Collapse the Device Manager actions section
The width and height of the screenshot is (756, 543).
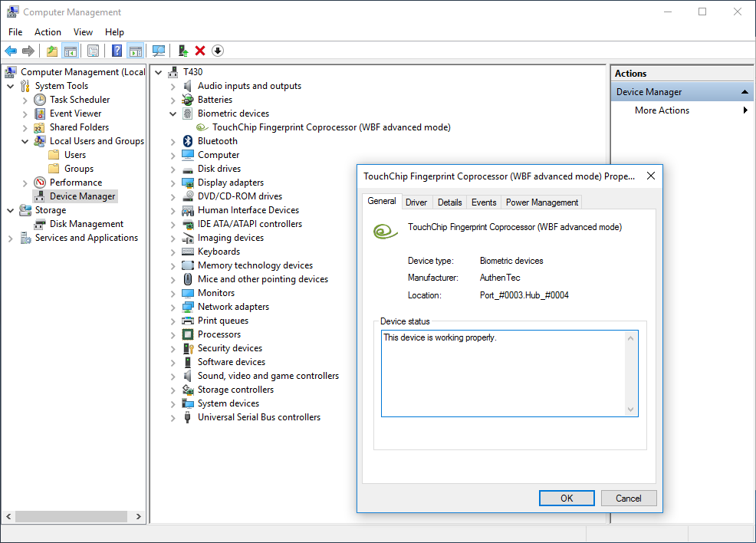[x=744, y=91]
